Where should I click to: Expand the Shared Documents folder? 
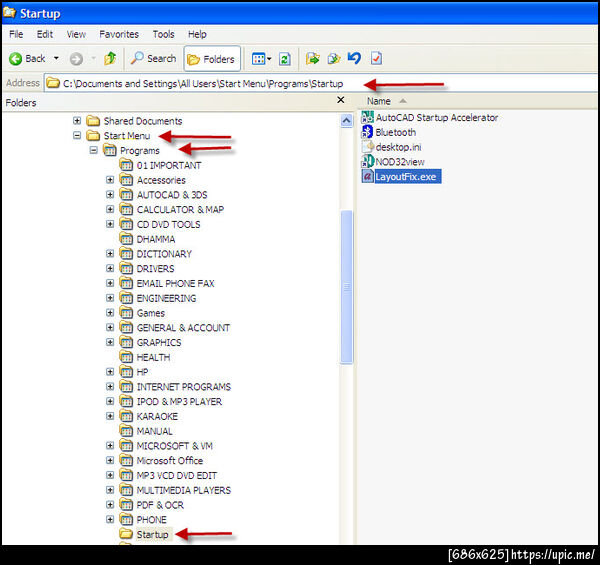pyautogui.click(x=77, y=120)
